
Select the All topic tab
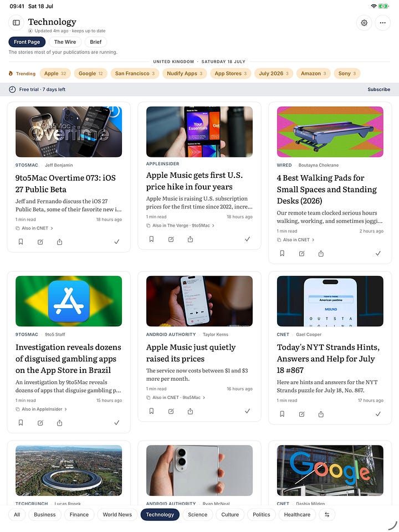17,514
